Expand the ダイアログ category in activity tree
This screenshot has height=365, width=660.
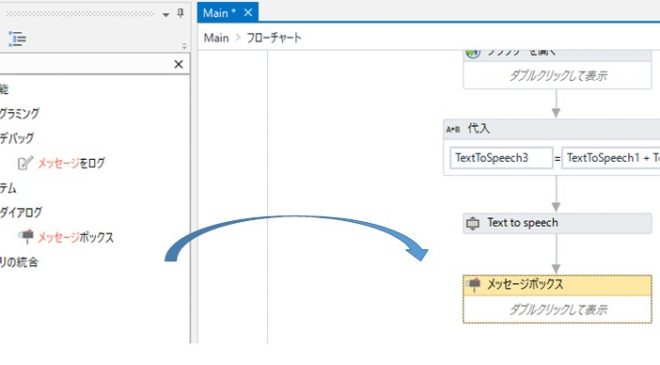[x=21, y=213]
